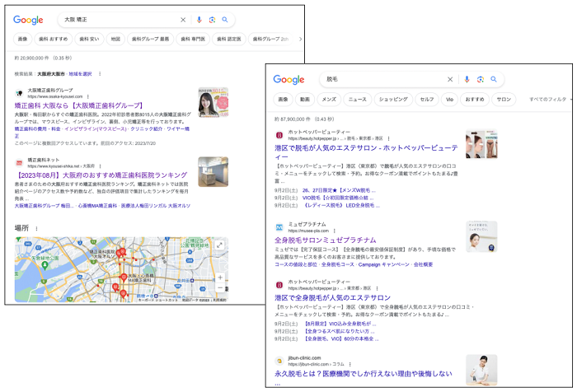Select 歯科 認定医 filter chip
This screenshot has height=392, width=577.
(228, 39)
